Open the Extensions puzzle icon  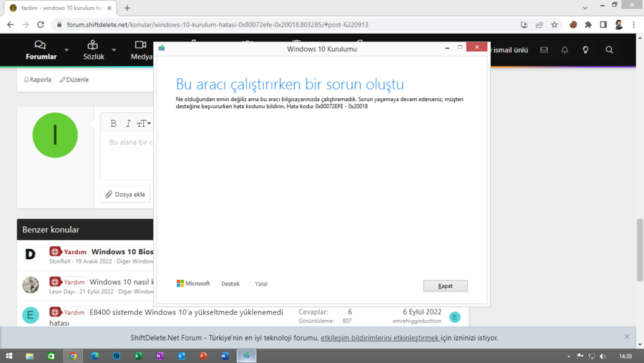(x=588, y=24)
